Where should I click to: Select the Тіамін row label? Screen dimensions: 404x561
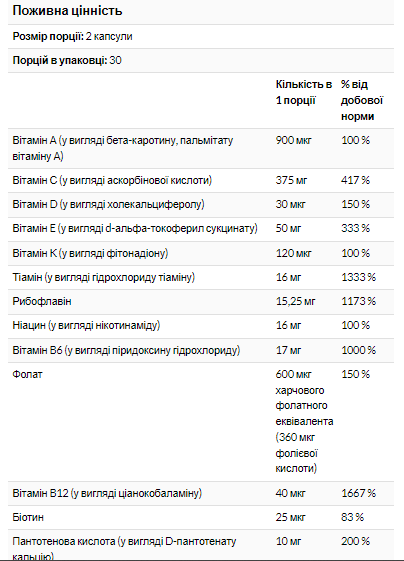[x=103, y=277]
